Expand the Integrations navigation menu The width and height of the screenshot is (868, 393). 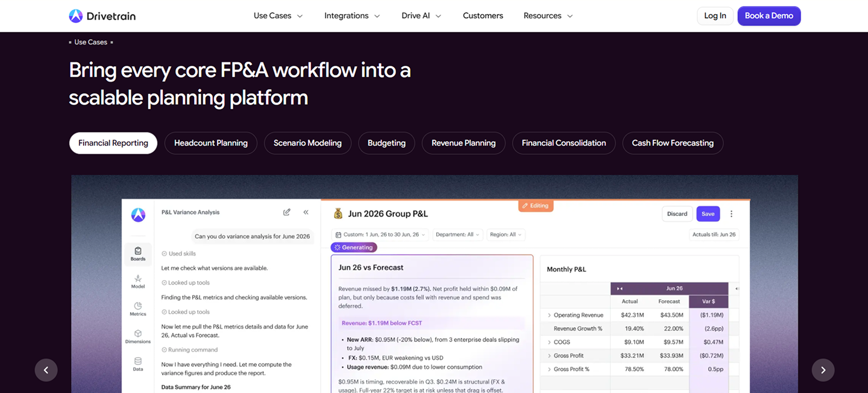coord(352,16)
